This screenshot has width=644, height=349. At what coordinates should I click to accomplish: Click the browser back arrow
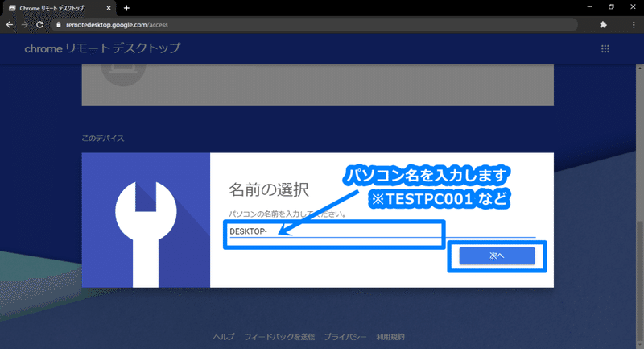10,25
